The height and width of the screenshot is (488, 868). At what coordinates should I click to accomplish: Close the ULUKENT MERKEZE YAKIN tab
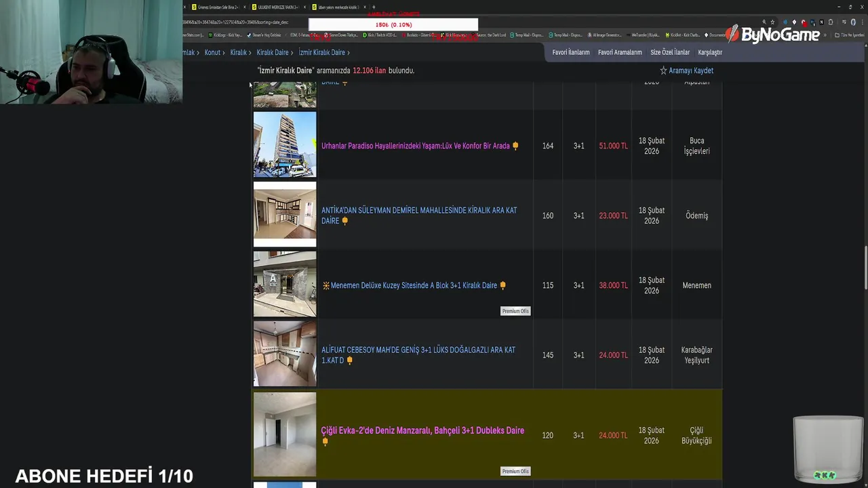point(304,7)
